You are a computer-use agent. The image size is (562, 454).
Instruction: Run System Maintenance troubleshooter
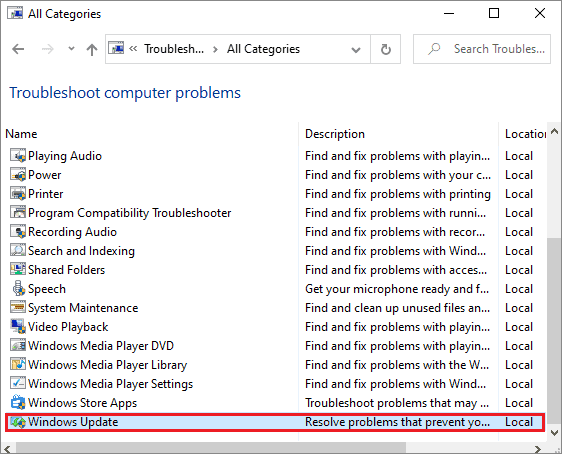[x=83, y=308]
